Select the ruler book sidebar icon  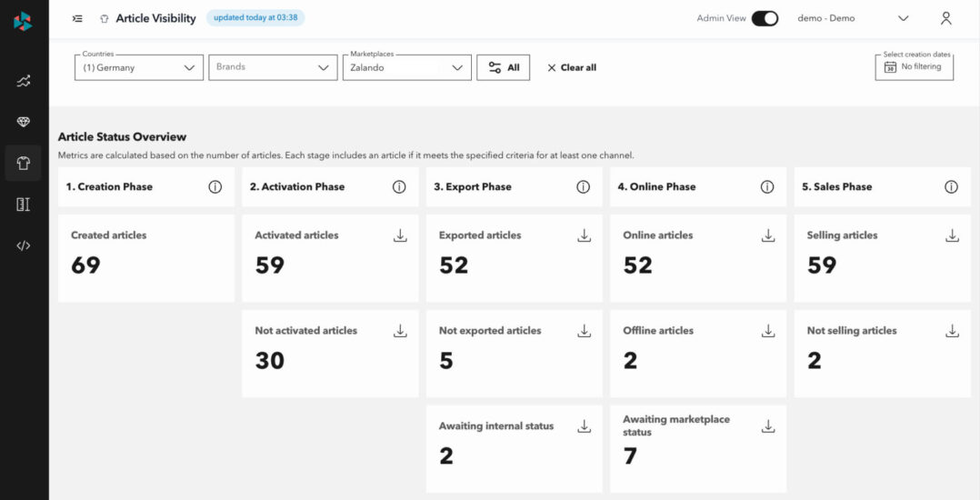24,205
